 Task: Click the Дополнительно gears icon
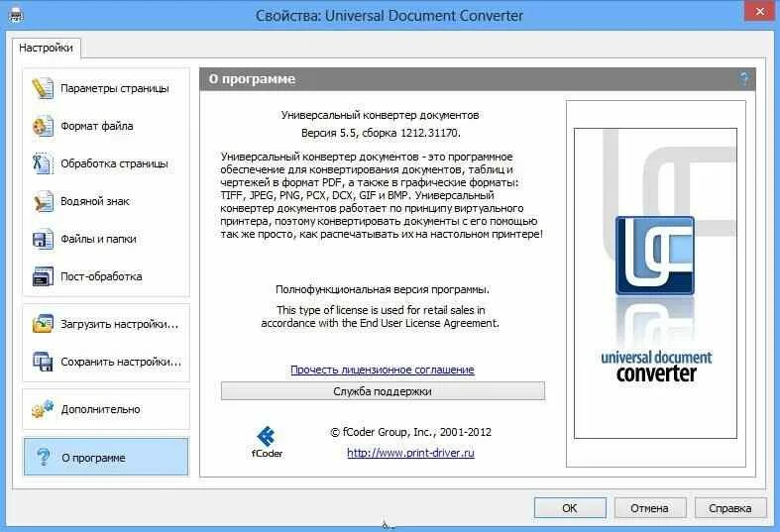(43, 409)
